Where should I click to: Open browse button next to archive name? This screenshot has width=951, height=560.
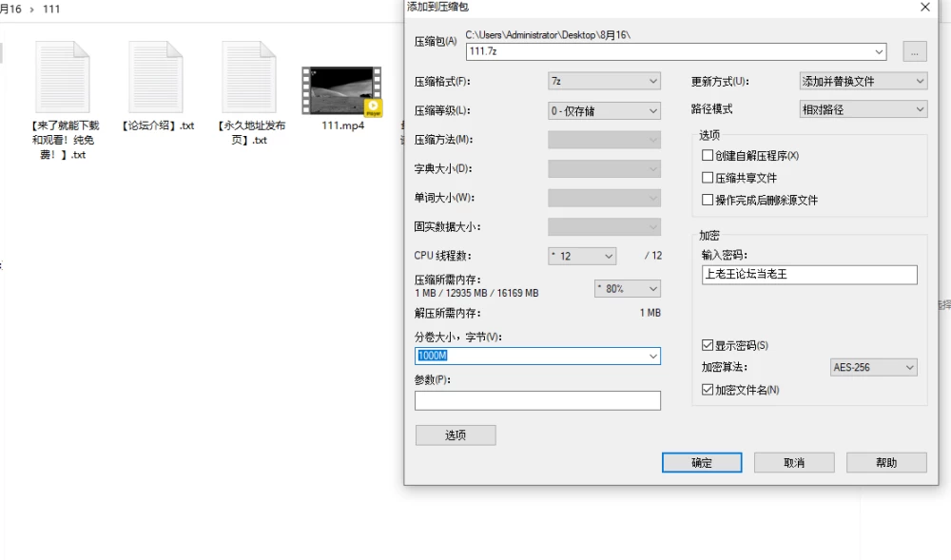tap(915, 51)
